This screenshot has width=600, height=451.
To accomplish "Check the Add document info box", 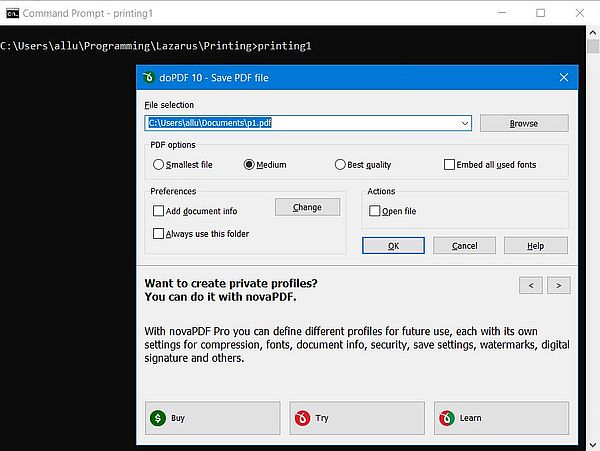I will pyautogui.click(x=158, y=211).
